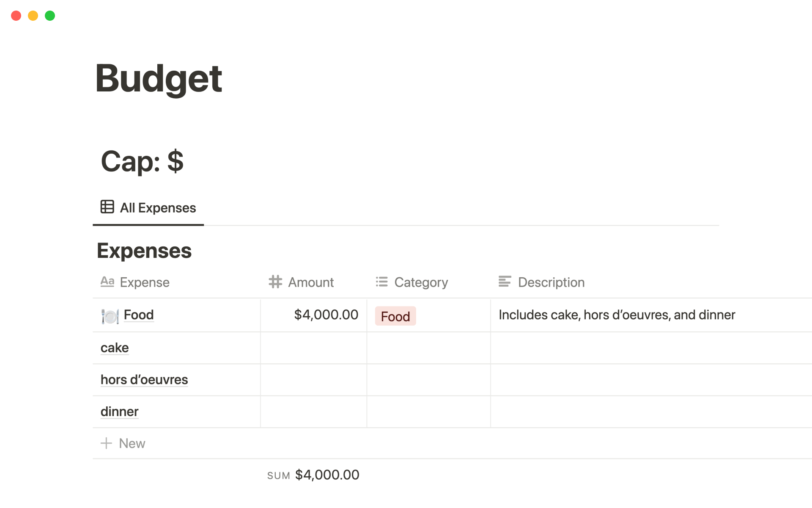Open the Food expense page
812x508 pixels.
pos(139,315)
